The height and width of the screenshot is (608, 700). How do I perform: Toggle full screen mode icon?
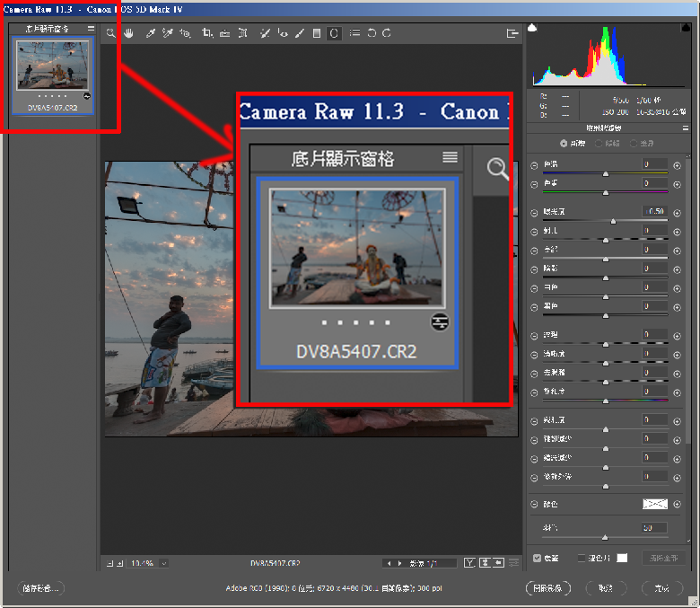coord(512,33)
